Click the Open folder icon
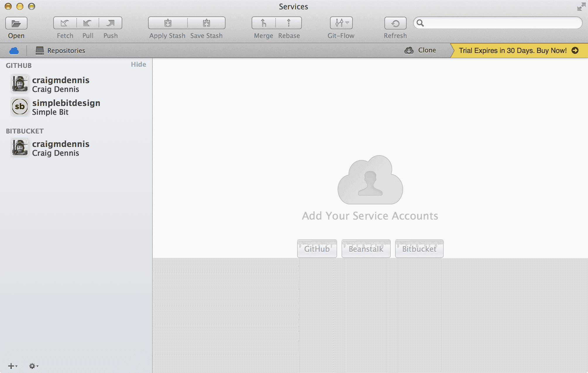588x373 pixels. pos(16,23)
